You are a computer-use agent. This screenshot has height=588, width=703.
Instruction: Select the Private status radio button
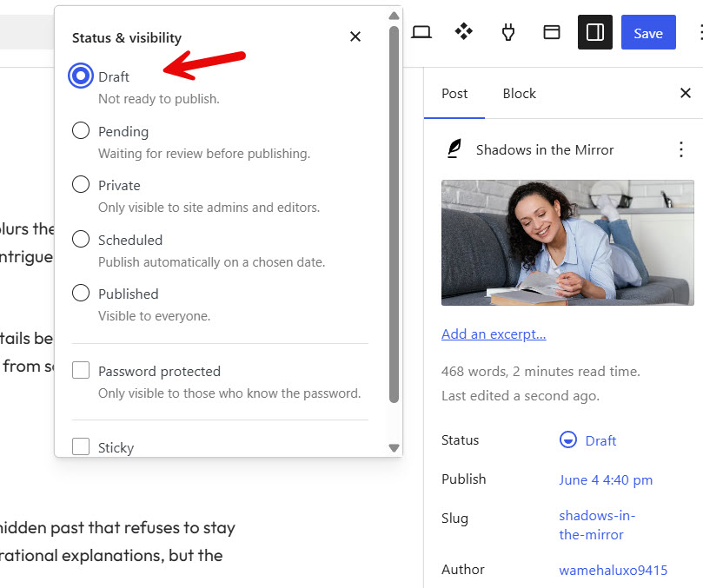[x=81, y=184]
